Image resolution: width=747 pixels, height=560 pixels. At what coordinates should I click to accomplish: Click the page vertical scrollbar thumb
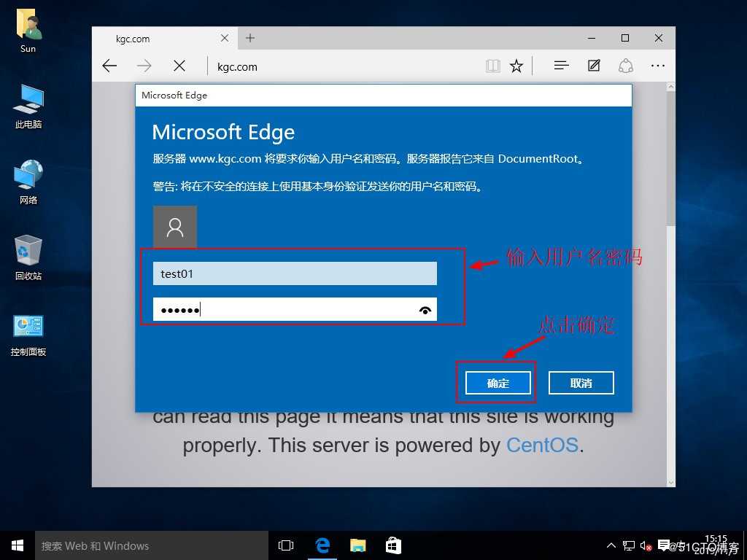click(670, 158)
